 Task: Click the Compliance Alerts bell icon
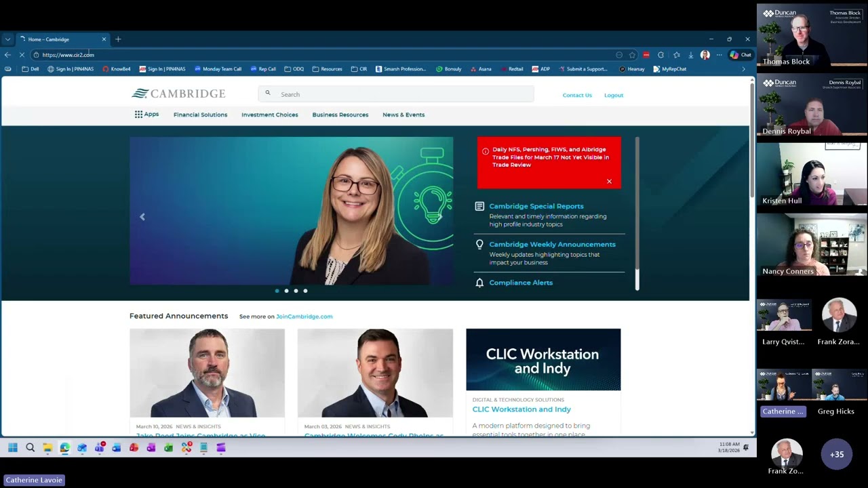[x=479, y=283]
